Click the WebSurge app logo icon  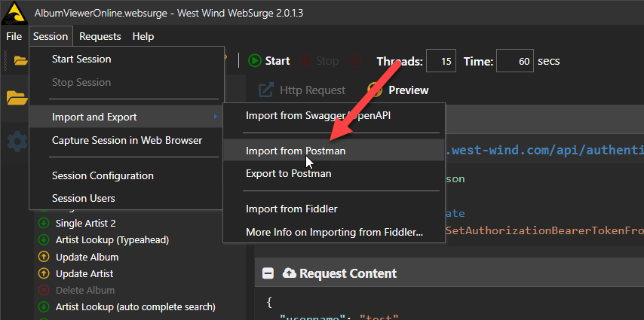pyautogui.click(x=15, y=14)
